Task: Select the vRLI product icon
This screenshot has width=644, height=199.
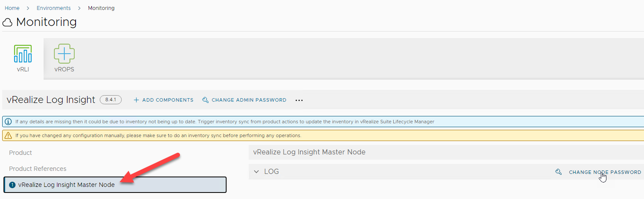Action: click(22, 54)
